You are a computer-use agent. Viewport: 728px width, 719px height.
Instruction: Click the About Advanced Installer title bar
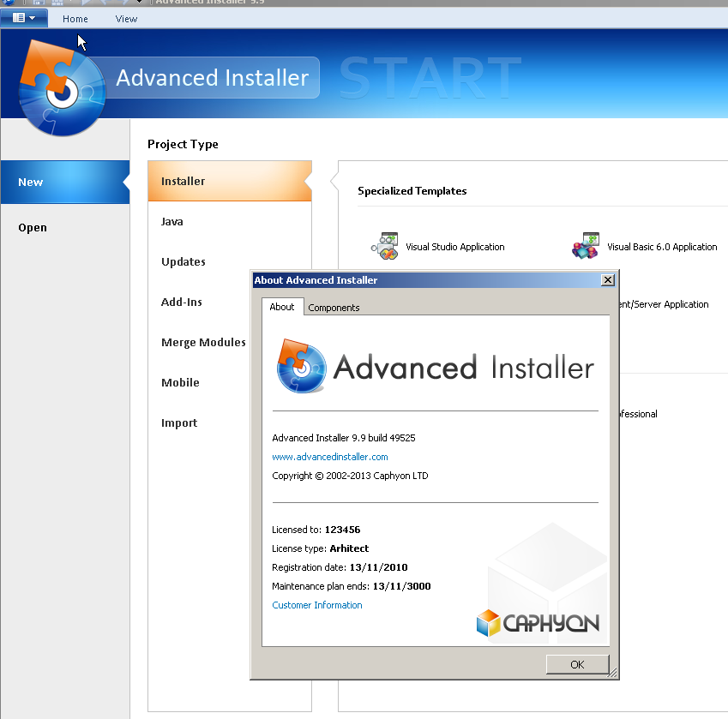coord(426,279)
